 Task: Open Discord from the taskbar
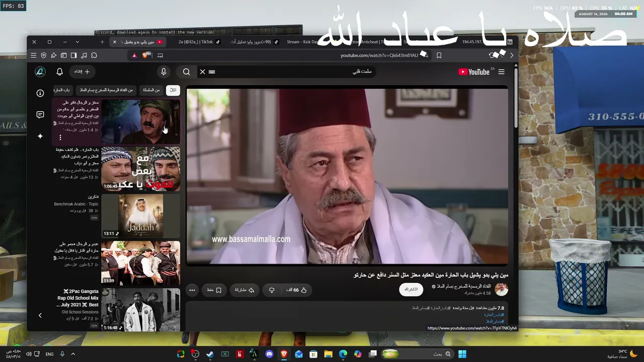click(x=269, y=354)
